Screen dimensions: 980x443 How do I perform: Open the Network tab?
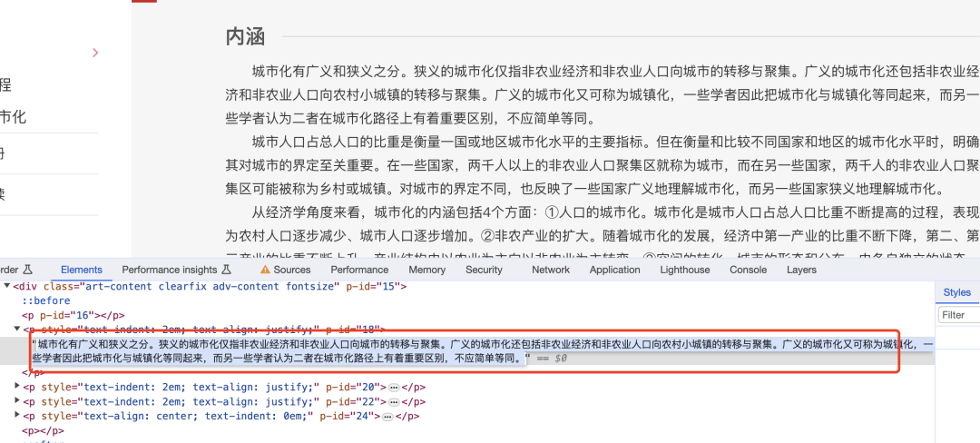[551, 270]
